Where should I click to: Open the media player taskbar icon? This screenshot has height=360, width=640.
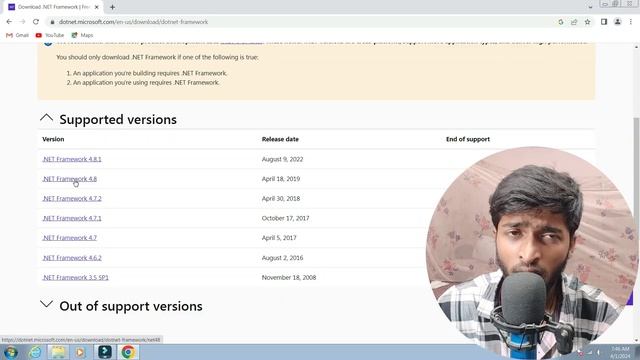(80, 352)
